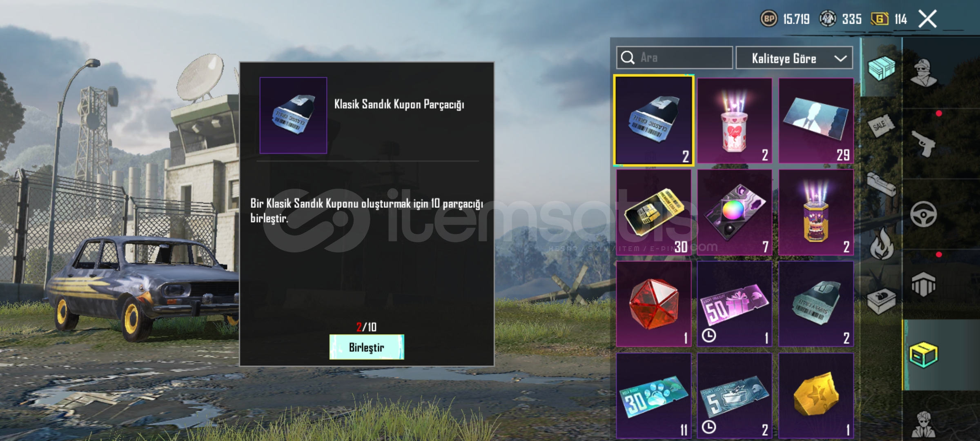This screenshot has width=980, height=441.
Task: Close the inventory with the X button
Action: (927, 19)
